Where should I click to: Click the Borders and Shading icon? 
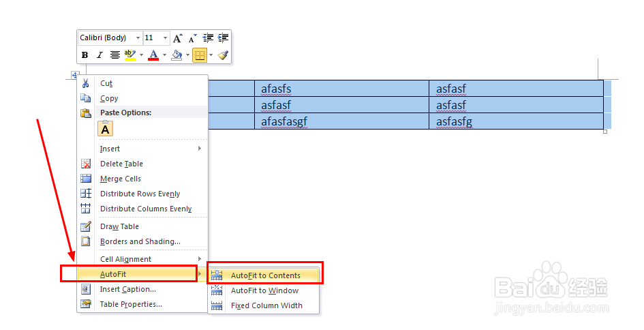click(85, 241)
